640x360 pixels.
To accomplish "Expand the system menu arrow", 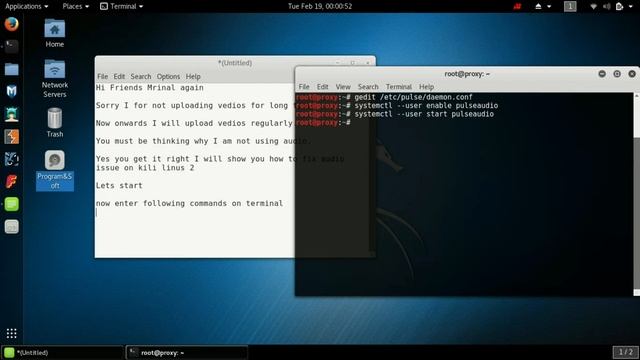I will coord(631,7).
